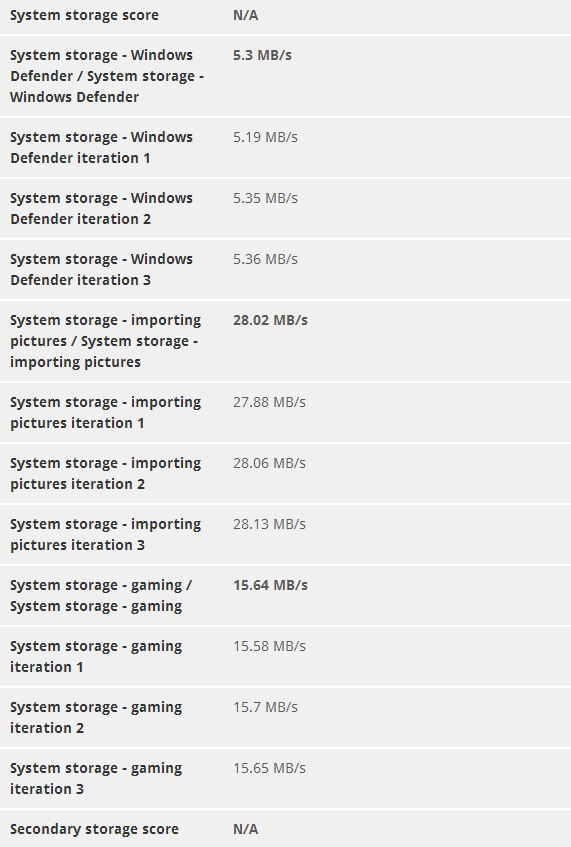Click the 15.65 MB/s value

[269, 769]
